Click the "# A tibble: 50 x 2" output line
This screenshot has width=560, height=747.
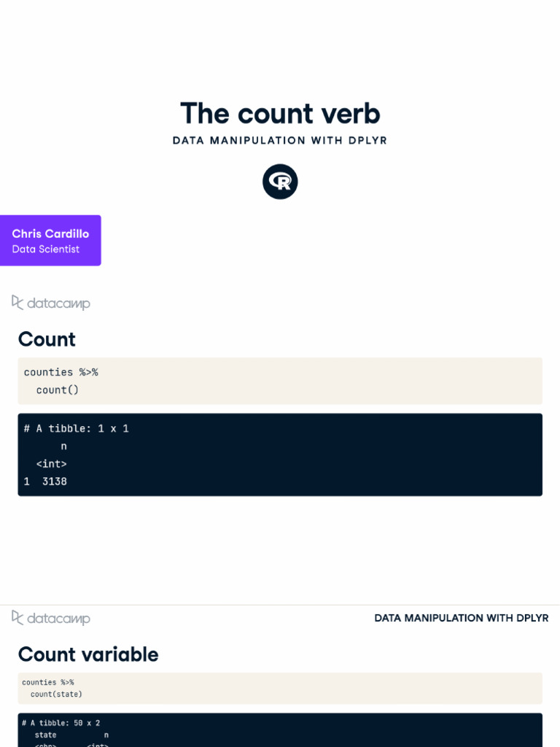tap(61, 723)
